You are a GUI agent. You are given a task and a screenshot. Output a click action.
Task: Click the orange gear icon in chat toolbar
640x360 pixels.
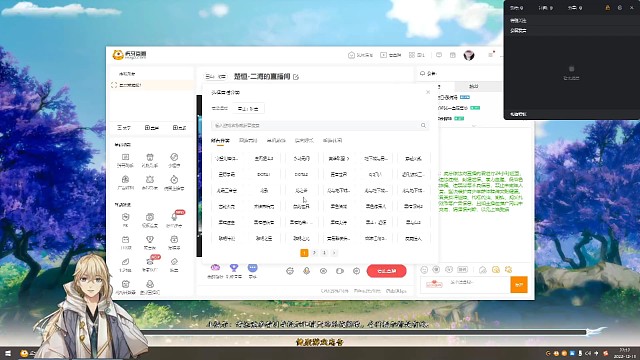509,269
